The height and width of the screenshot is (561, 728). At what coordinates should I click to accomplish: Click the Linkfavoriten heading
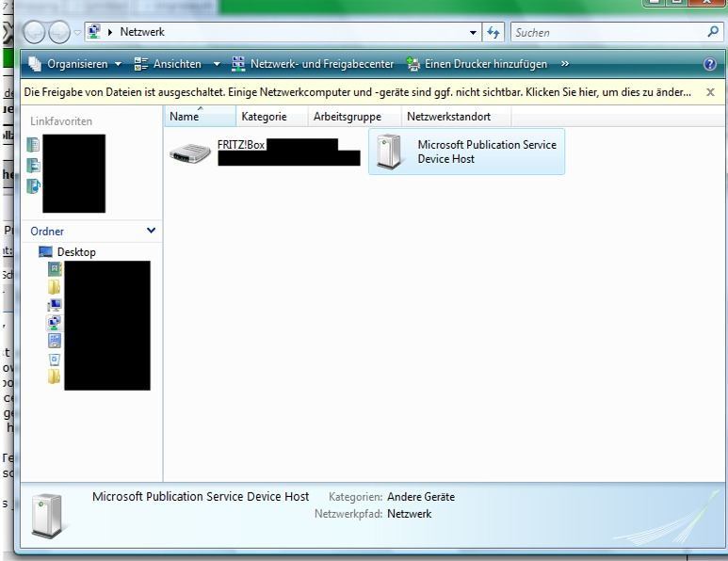[x=61, y=121]
